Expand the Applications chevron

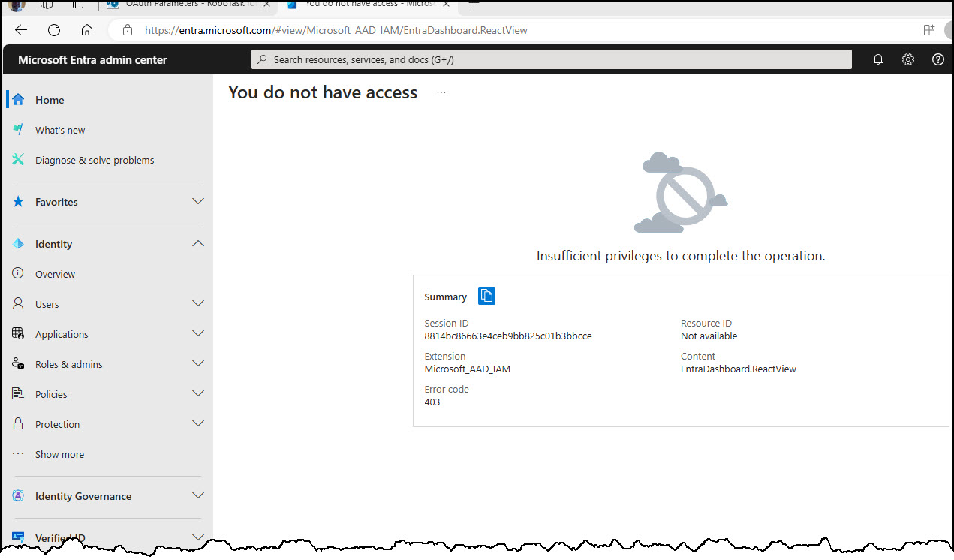coord(198,333)
